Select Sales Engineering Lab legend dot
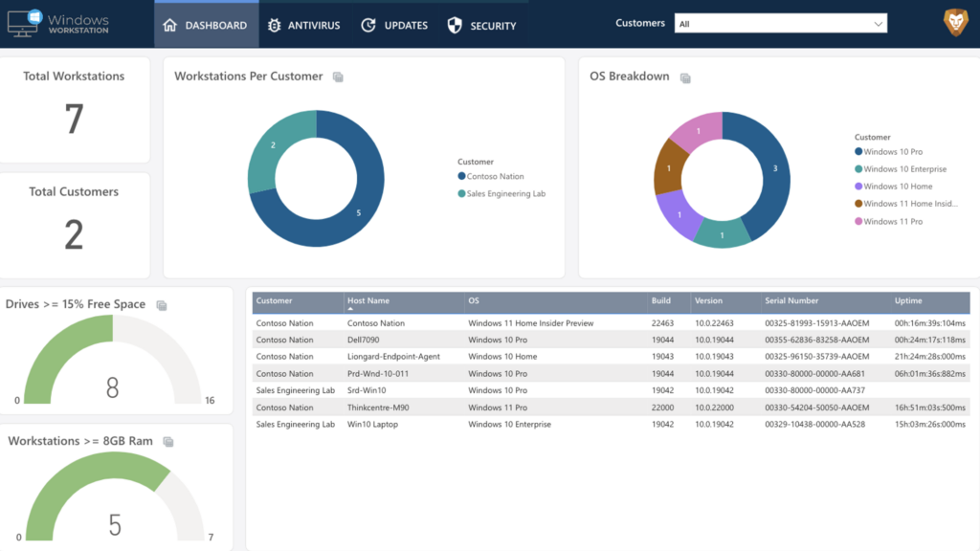Screen dimensions: 980x551 462,193
